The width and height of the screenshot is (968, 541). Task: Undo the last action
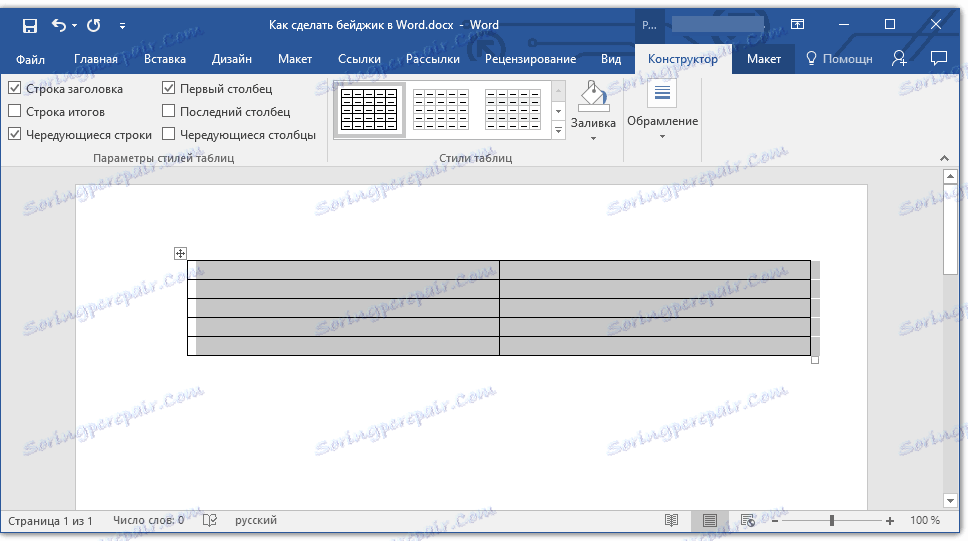(x=59, y=25)
